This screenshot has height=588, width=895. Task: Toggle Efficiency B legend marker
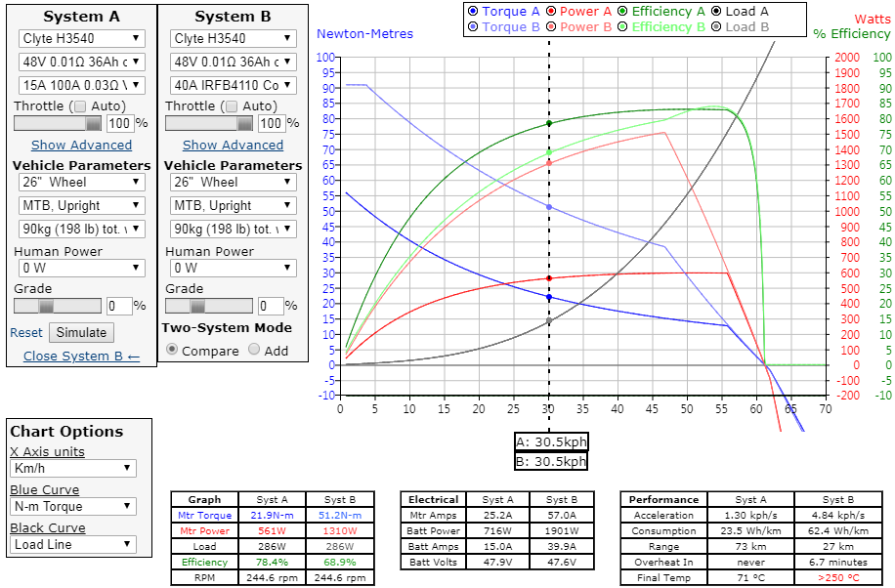tap(623, 27)
